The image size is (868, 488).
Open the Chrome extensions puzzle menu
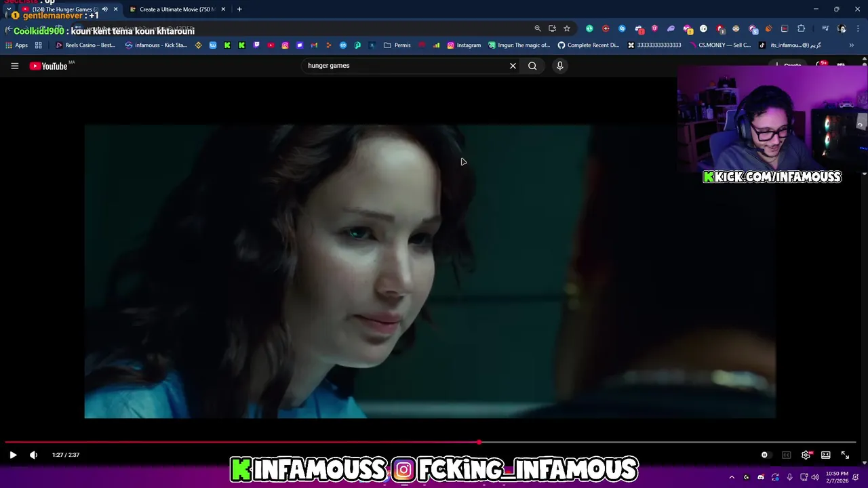(802, 28)
